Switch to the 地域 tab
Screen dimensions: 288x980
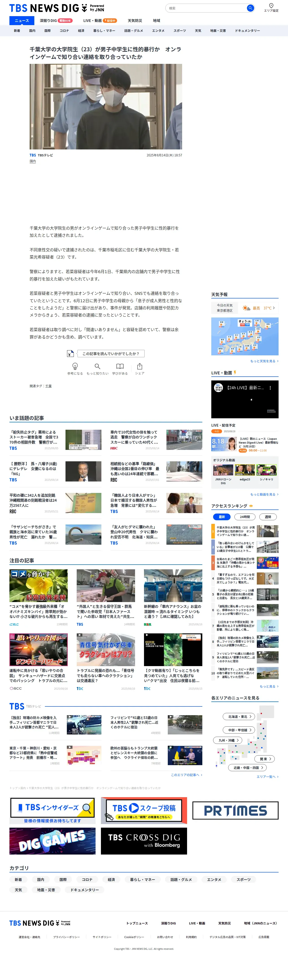157,21
